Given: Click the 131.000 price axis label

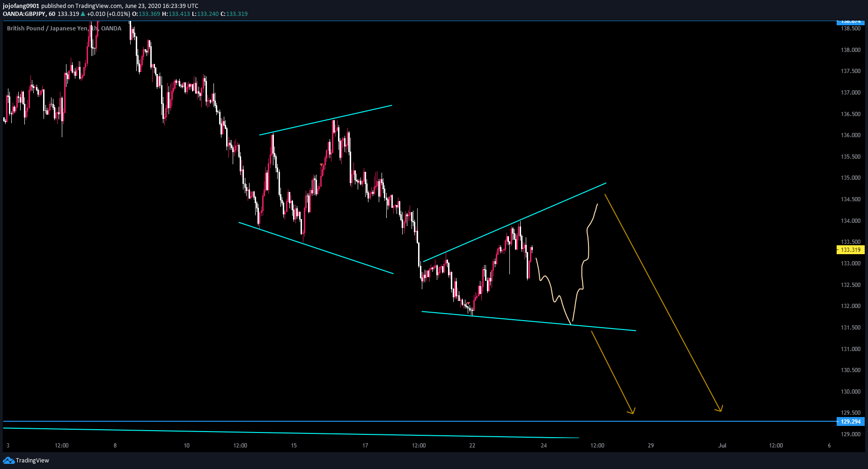Looking at the screenshot, I should click(851, 349).
